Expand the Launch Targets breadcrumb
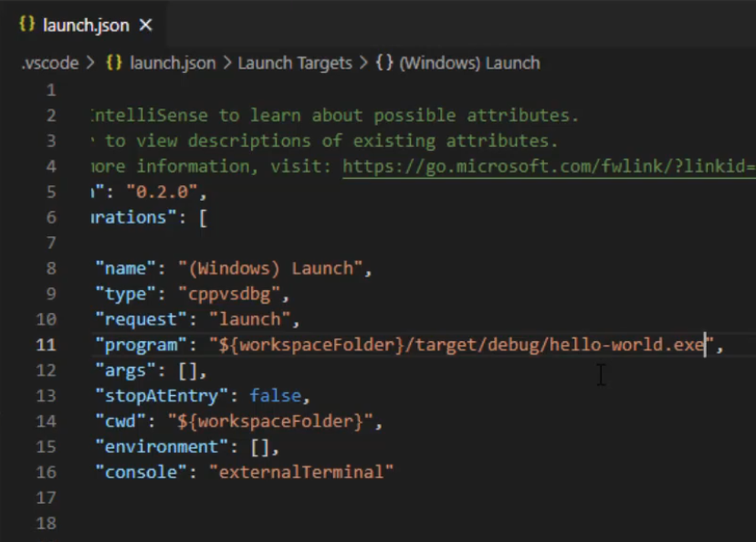The image size is (756, 542). (x=294, y=63)
